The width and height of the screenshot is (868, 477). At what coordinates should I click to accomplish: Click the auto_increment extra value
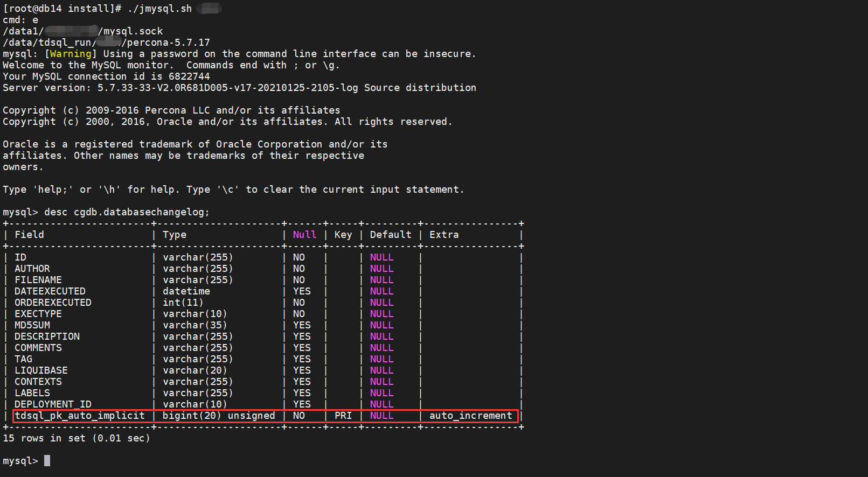tap(471, 416)
